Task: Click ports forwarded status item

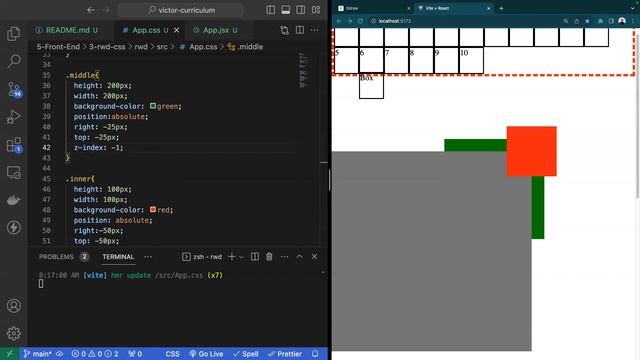Action: [x=135, y=354]
